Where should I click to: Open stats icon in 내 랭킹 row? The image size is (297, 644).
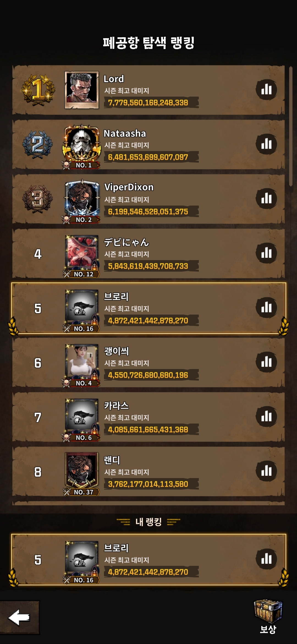266,559
